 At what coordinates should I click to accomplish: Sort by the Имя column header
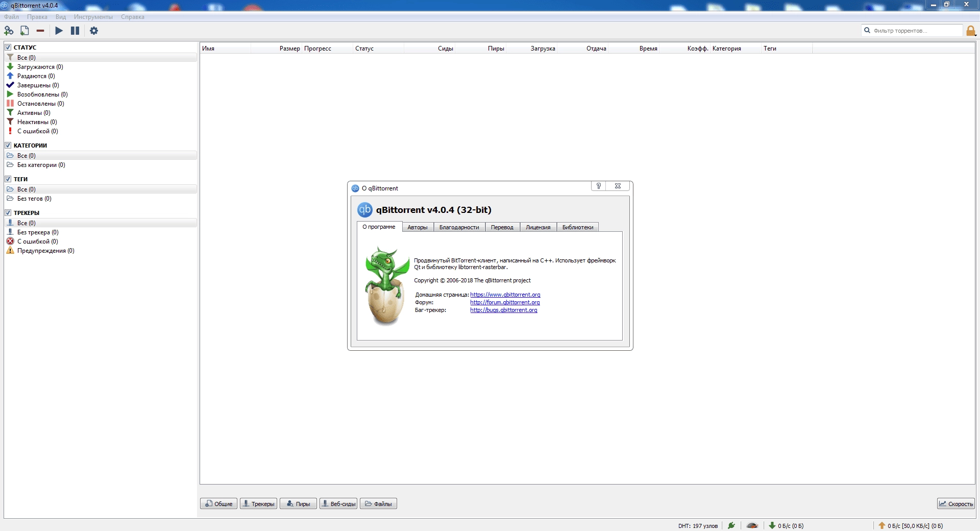[x=225, y=49]
